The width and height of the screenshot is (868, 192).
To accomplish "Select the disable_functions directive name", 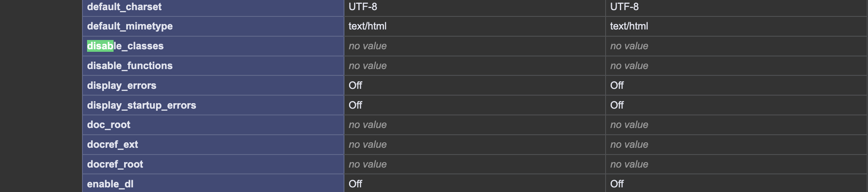I will pyautogui.click(x=130, y=66).
